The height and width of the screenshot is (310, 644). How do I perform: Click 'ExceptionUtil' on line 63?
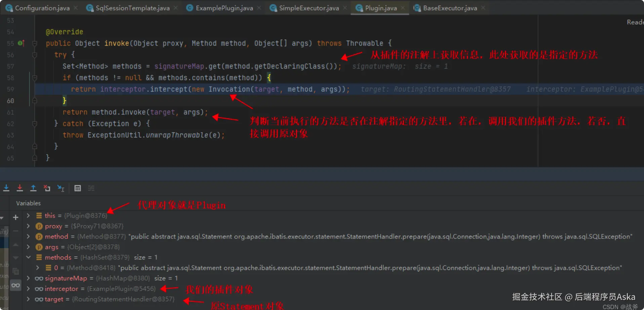[115, 135]
